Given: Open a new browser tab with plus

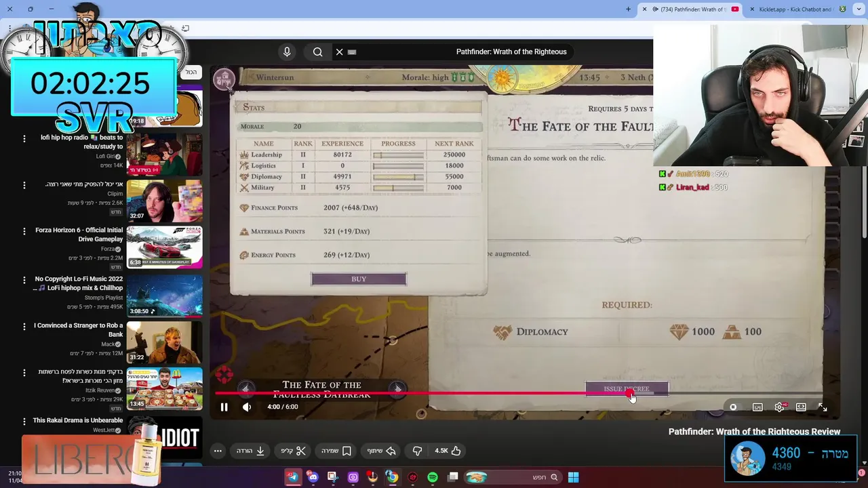Looking at the screenshot, I should (628, 9).
